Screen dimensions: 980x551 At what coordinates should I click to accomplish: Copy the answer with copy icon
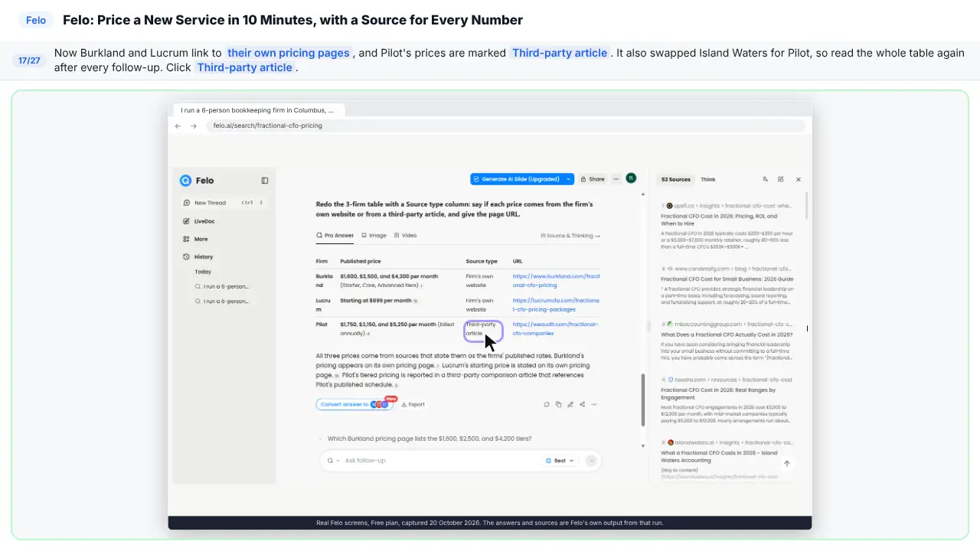558,404
